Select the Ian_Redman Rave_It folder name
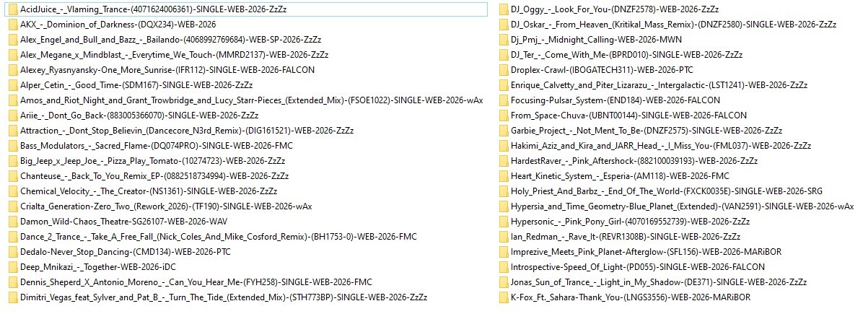This screenshot has width=868, height=314. (626, 237)
